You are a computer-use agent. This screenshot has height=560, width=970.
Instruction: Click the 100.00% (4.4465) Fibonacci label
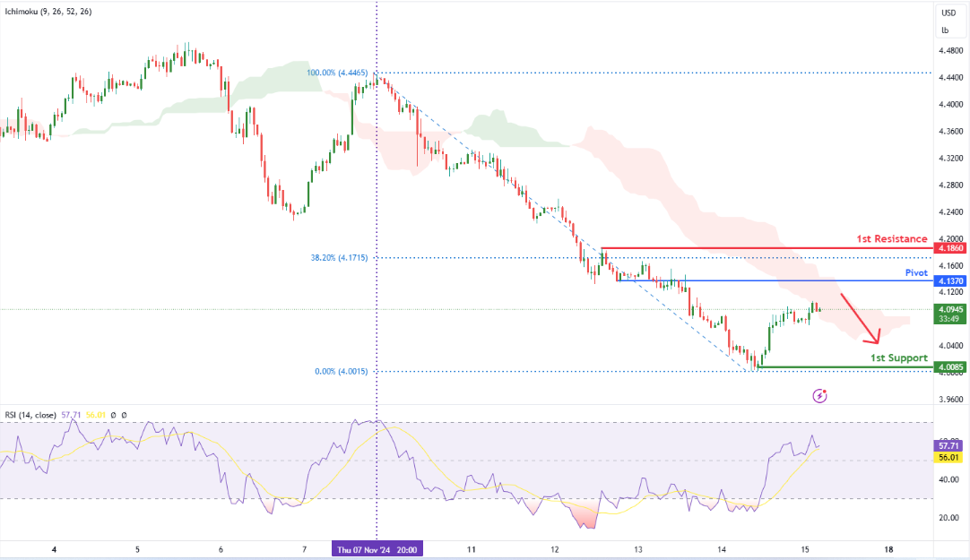pyautogui.click(x=337, y=73)
